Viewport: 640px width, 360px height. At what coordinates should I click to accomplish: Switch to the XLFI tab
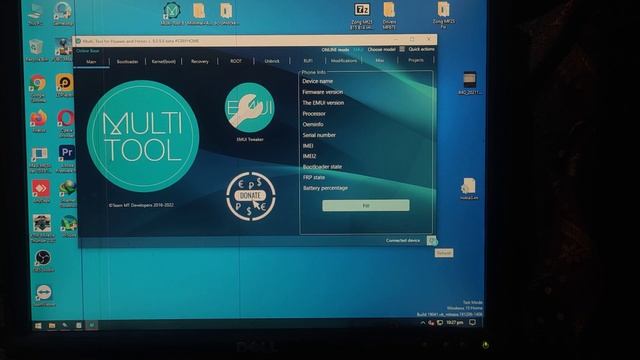pos(308,61)
